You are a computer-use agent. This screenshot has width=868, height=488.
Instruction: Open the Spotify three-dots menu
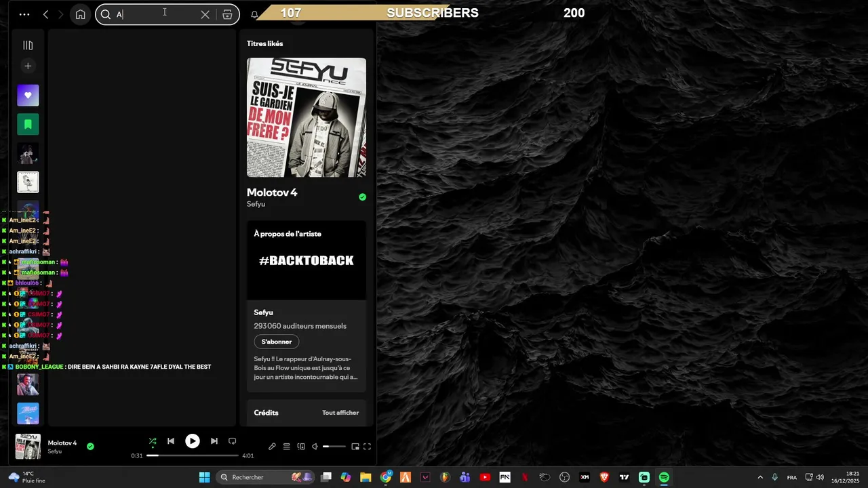click(x=24, y=14)
